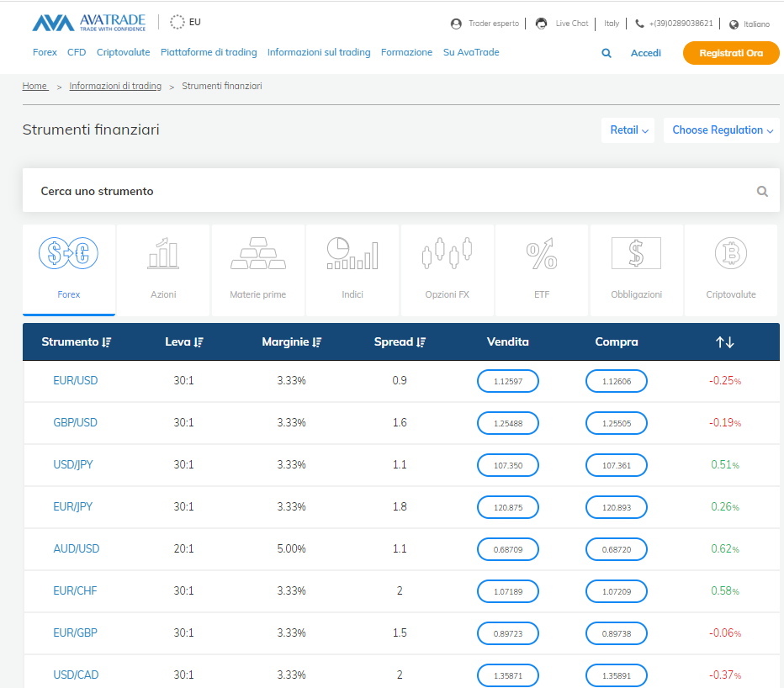The height and width of the screenshot is (688, 784).
Task: Select the Azioni bar chart icon
Action: click(163, 253)
